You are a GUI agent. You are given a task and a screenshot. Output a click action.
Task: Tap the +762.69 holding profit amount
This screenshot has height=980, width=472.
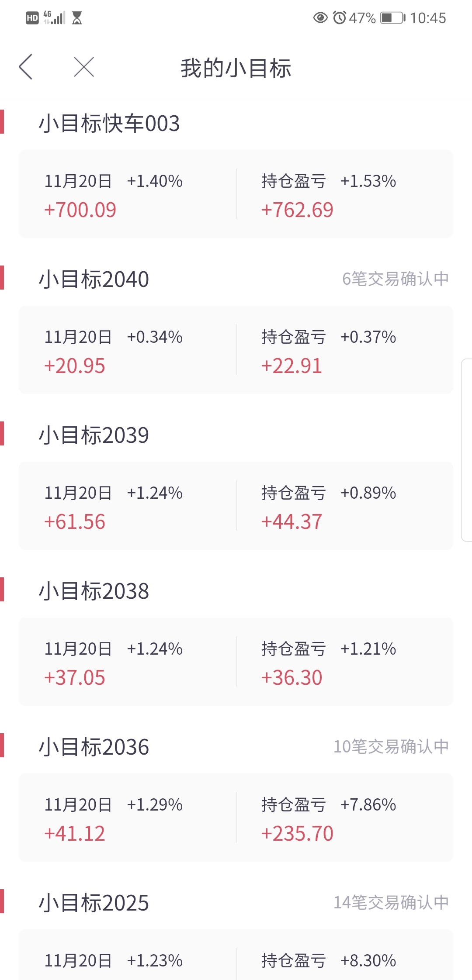click(x=297, y=210)
